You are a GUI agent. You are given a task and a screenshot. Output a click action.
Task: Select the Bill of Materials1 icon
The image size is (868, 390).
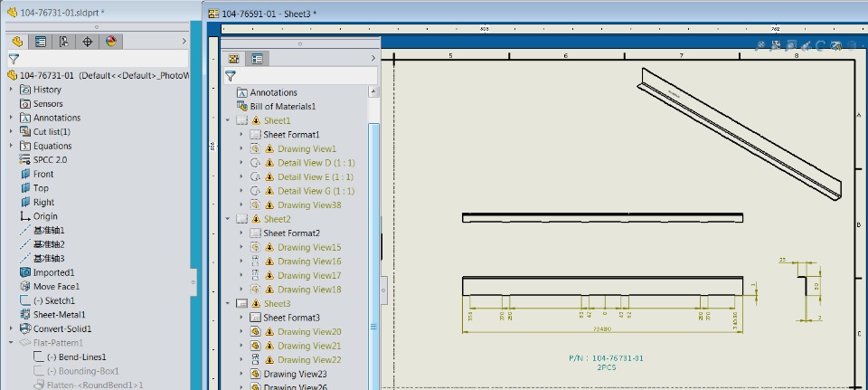coord(241,107)
